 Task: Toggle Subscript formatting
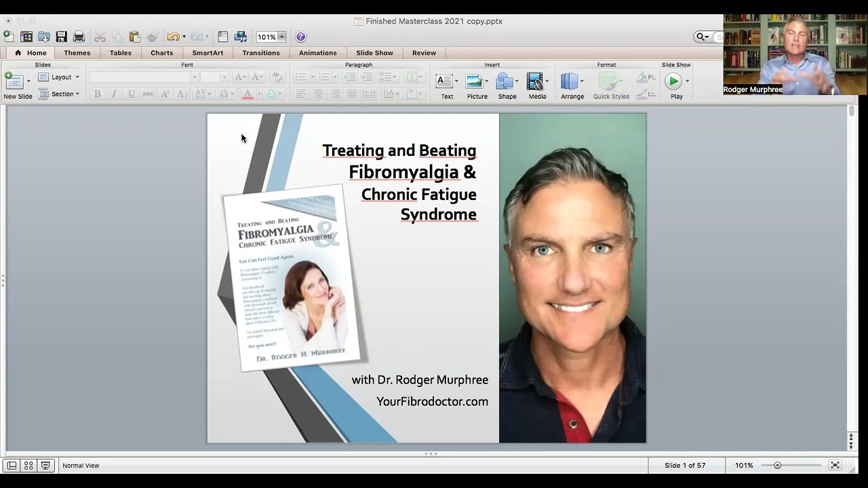coord(182,94)
